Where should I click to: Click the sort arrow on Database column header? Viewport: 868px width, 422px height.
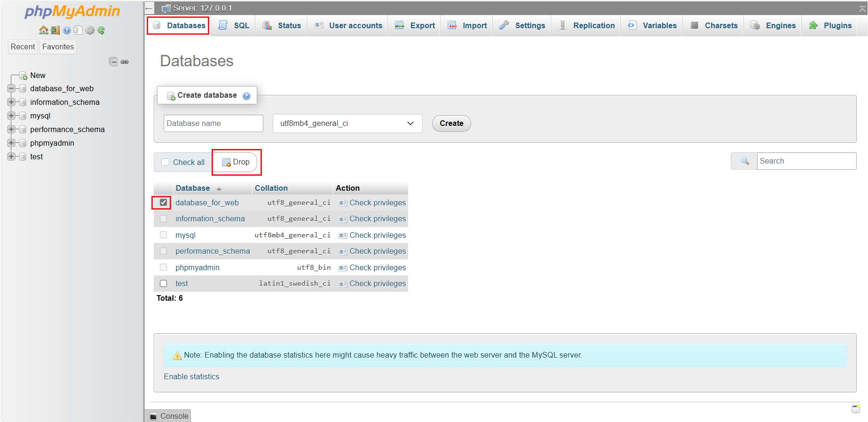click(x=219, y=189)
